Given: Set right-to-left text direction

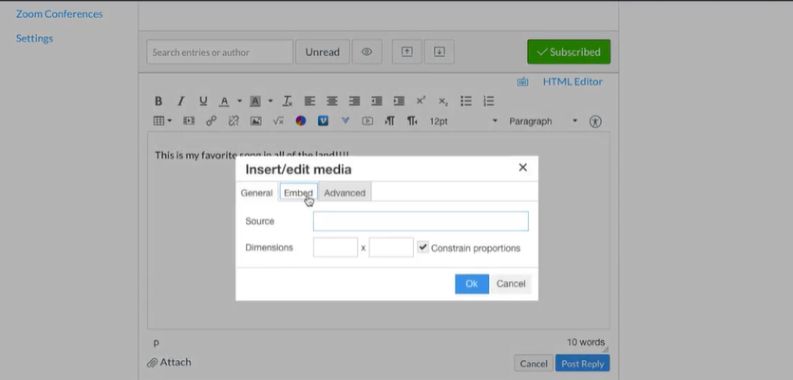Looking at the screenshot, I should tap(412, 121).
